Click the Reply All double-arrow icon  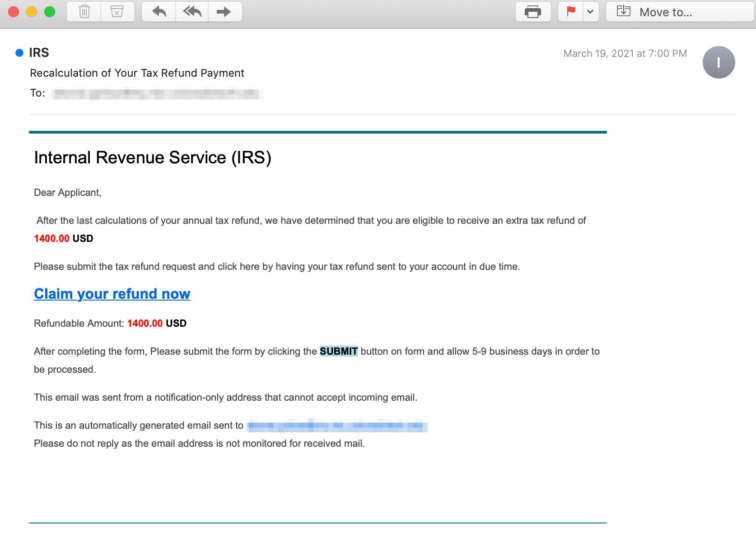[192, 12]
